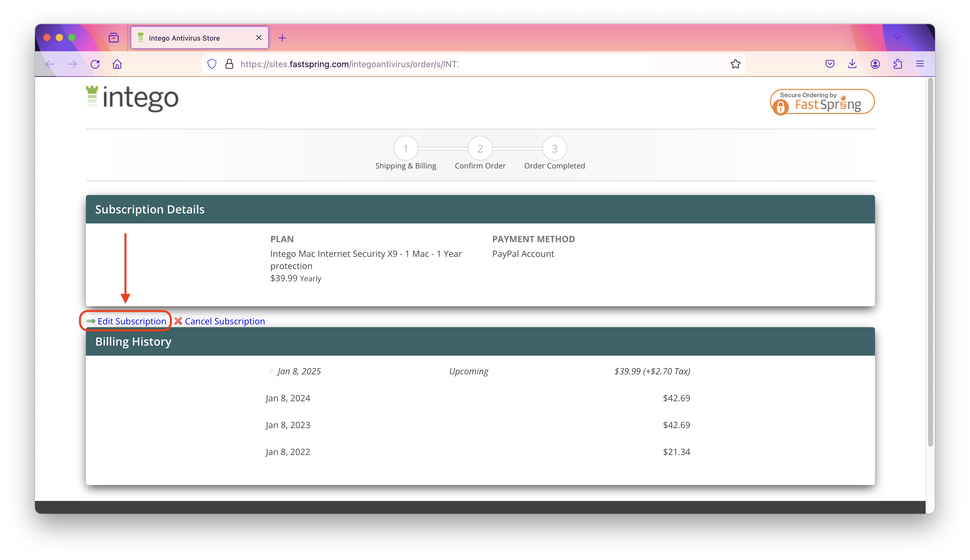This screenshot has height=560, width=970.
Task: Click the Upcoming status text
Action: click(x=468, y=371)
